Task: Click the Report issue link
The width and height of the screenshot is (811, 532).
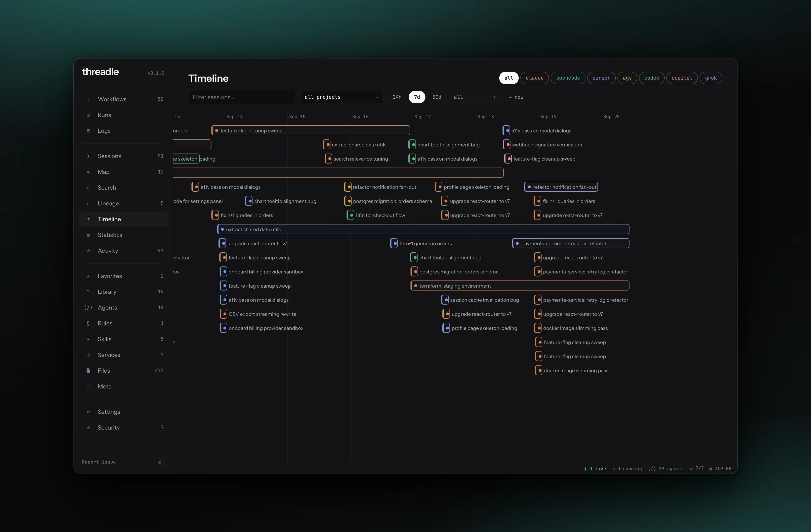Action: coord(99,462)
